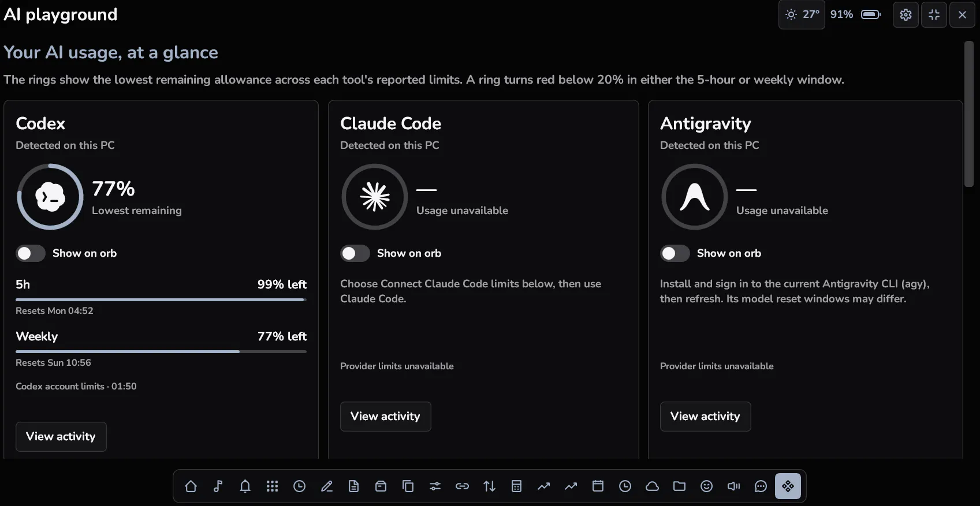Click View activity under Claude Code
Image resolution: width=980 pixels, height=506 pixels.
[x=385, y=417]
